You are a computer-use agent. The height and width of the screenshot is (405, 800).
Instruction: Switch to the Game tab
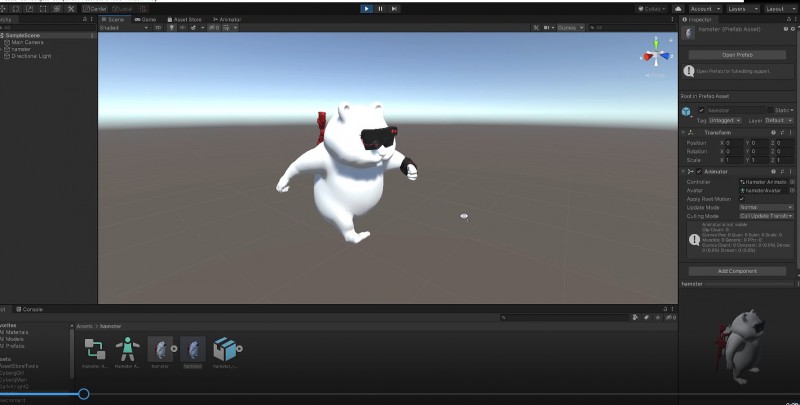click(x=145, y=19)
